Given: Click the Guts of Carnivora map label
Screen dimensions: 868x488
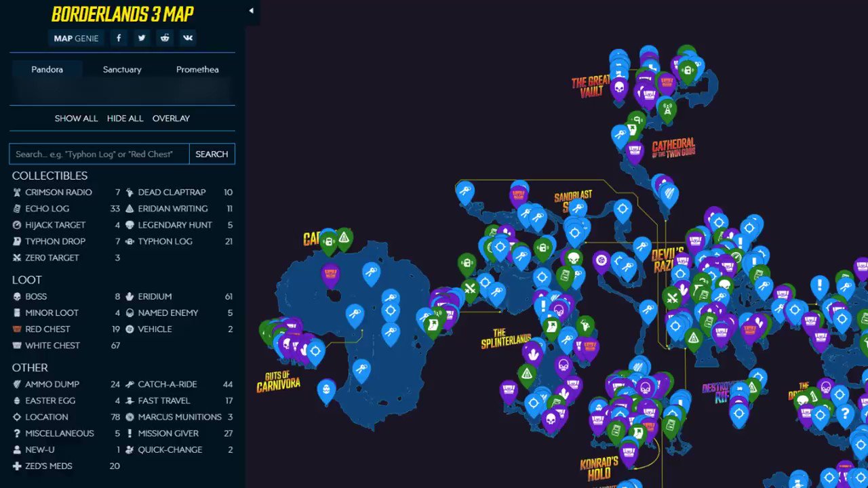Looking at the screenshot, I should pyautogui.click(x=278, y=382).
